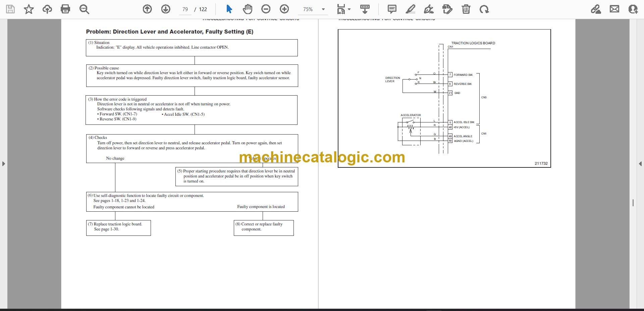The width and height of the screenshot is (644, 311).
Task: Click the page number field showing 79
Action: 185,9
